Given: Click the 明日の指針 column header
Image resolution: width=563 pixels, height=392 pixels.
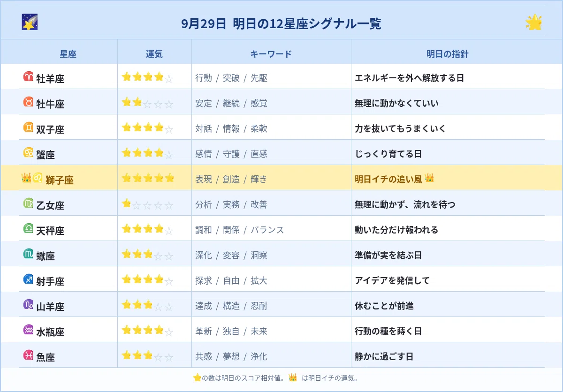Looking at the screenshot, I should point(448,54).
